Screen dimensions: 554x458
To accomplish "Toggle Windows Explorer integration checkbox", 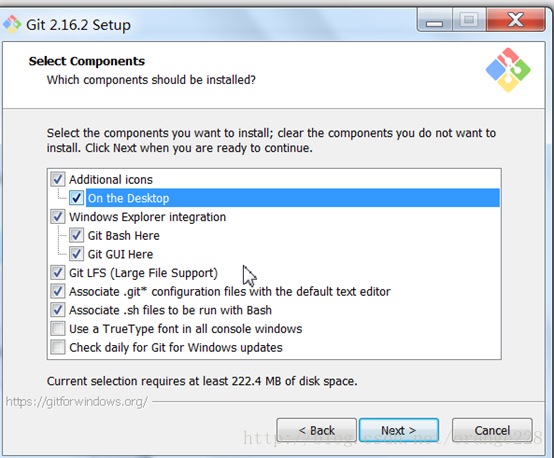I will pos(58,217).
